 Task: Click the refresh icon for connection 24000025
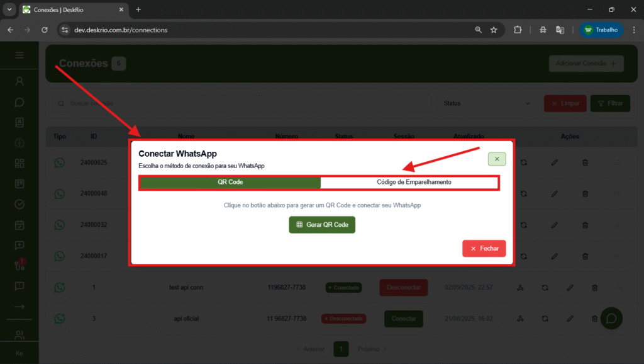(524, 162)
